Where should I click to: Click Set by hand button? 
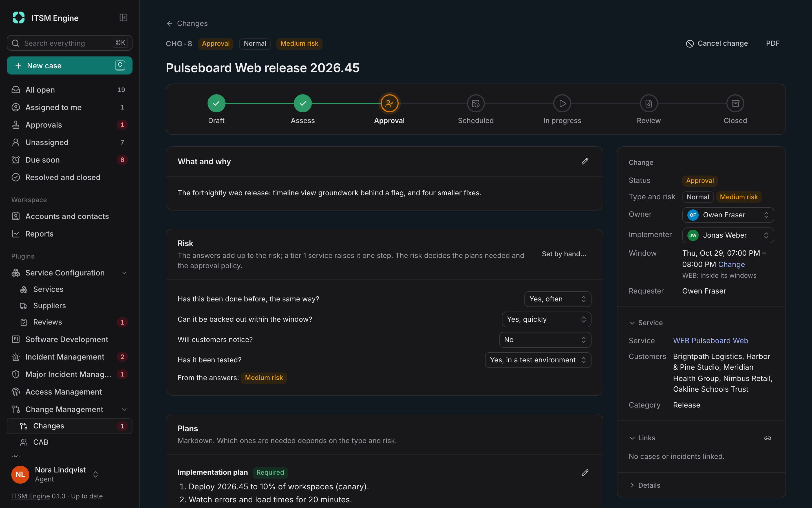[x=564, y=254]
